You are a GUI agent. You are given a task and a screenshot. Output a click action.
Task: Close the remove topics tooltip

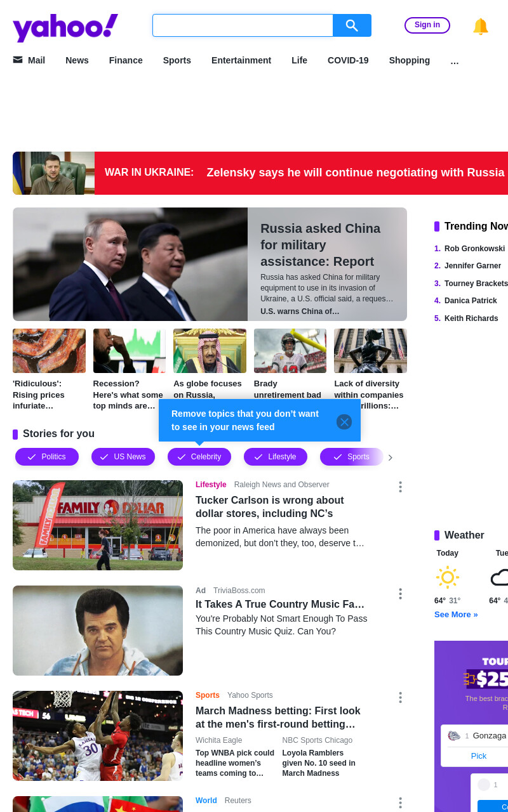pyautogui.click(x=344, y=422)
